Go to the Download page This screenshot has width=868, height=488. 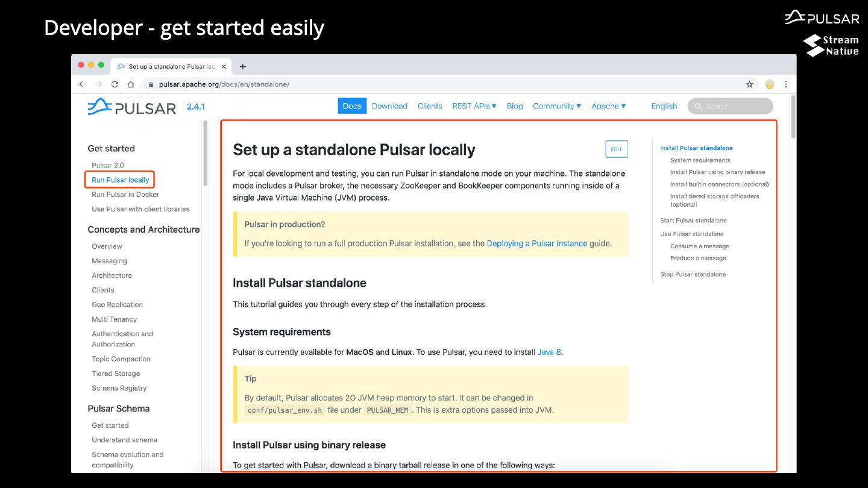pyautogui.click(x=389, y=106)
